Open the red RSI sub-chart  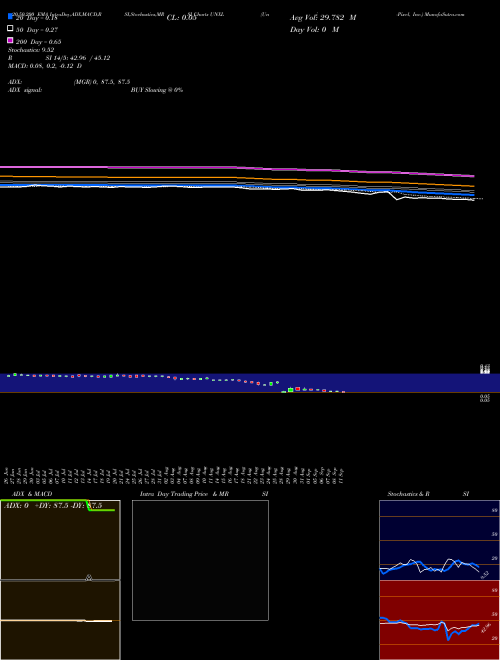click(439, 620)
